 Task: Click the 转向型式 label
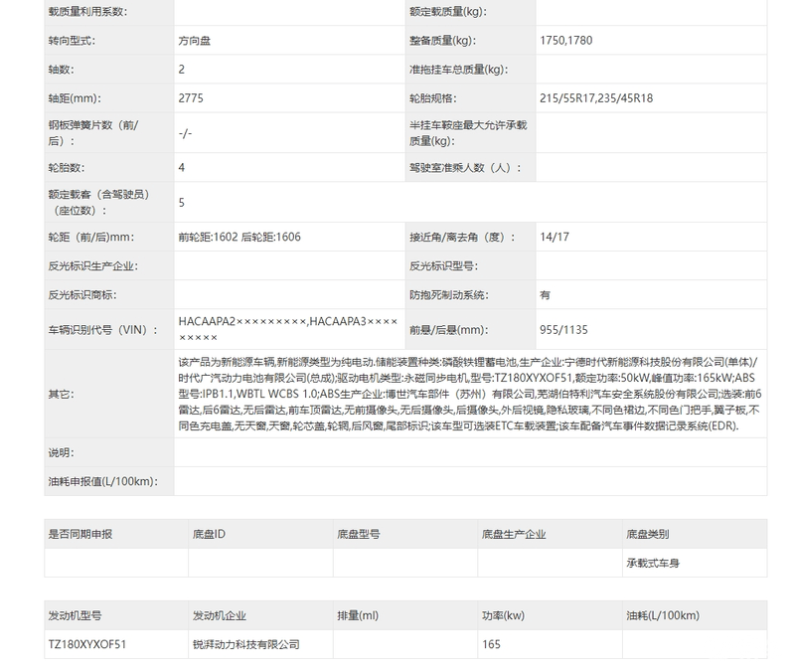point(72,41)
